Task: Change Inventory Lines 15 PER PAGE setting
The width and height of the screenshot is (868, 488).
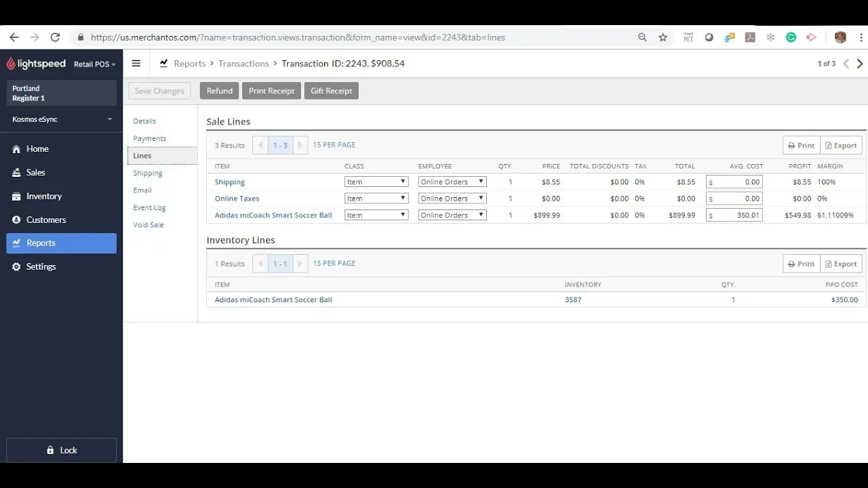Action: pyautogui.click(x=334, y=263)
